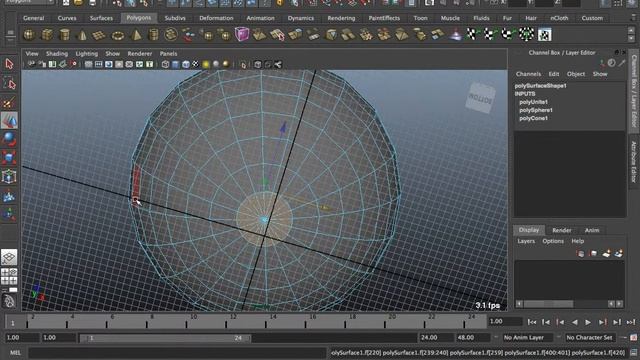Click the playback end time field 24.00
Viewport: 640px width, 360px height.
tap(436, 338)
